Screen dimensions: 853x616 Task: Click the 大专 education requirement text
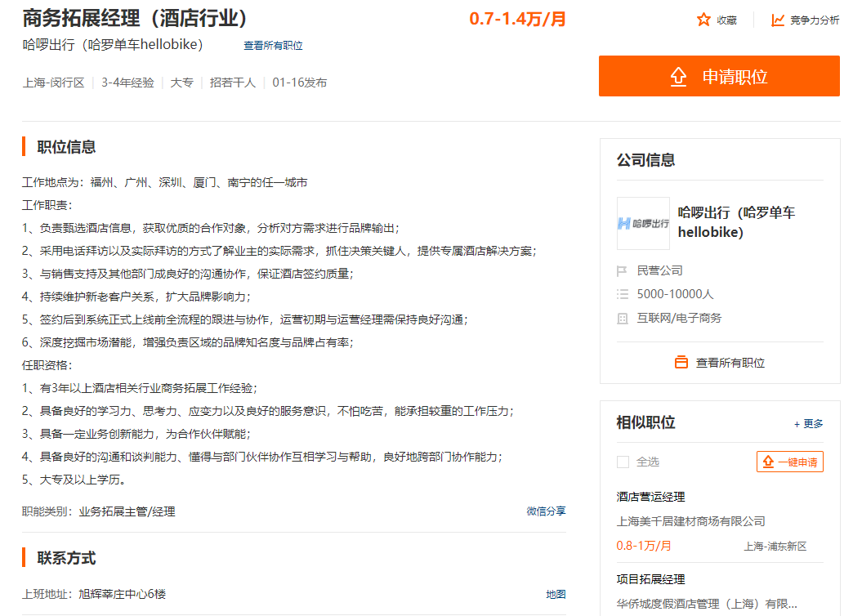pos(181,83)
